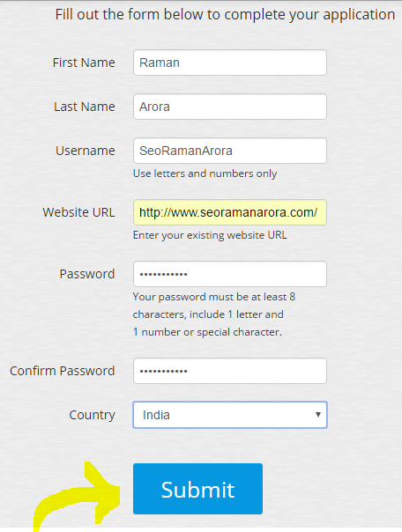Click the yellow arrow pointing at Submit

click(x=78, y=495)
